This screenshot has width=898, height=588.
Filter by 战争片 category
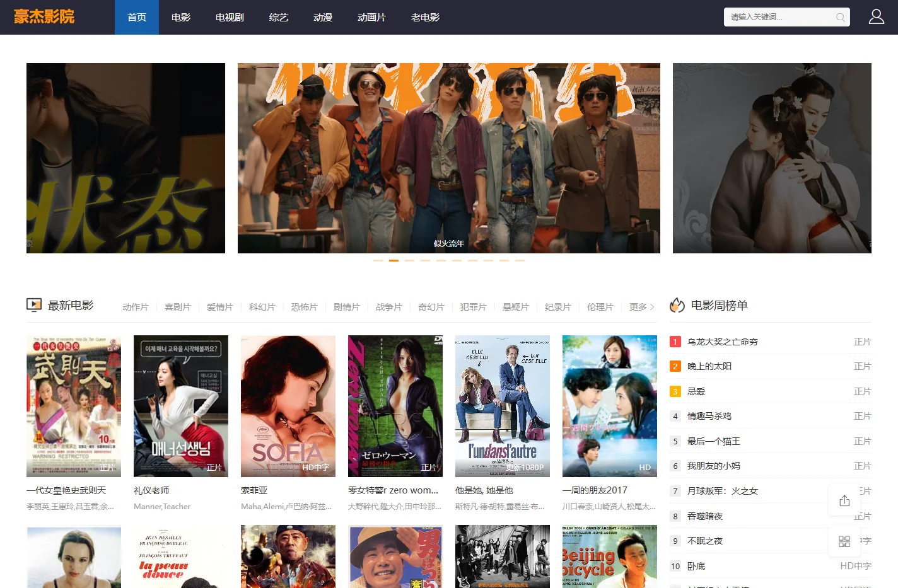(x=389, y=307)
